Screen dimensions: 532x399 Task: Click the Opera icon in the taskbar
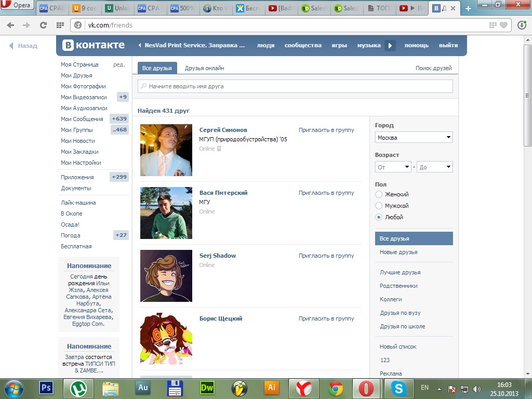[x=366, y=388]
